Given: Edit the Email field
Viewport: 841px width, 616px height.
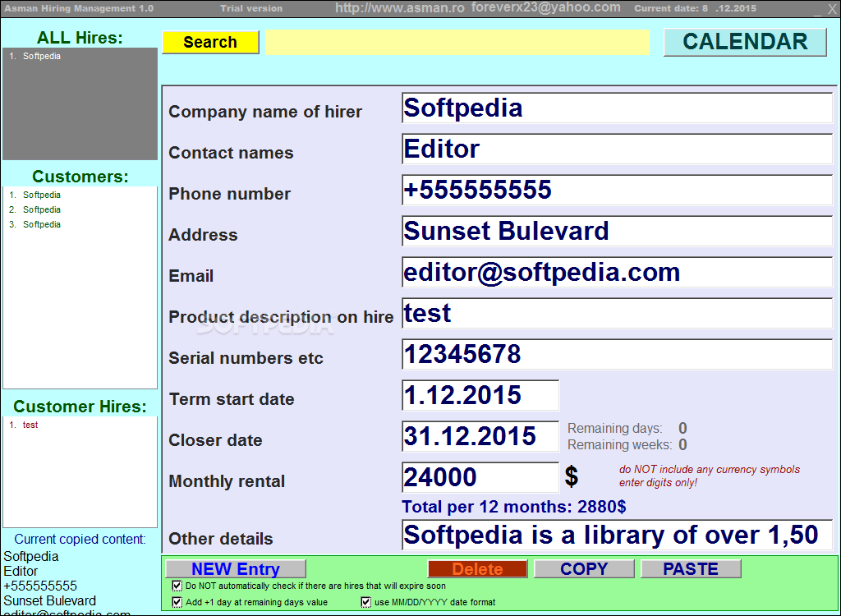Looking at the screenshot, I should pos(617,272).
